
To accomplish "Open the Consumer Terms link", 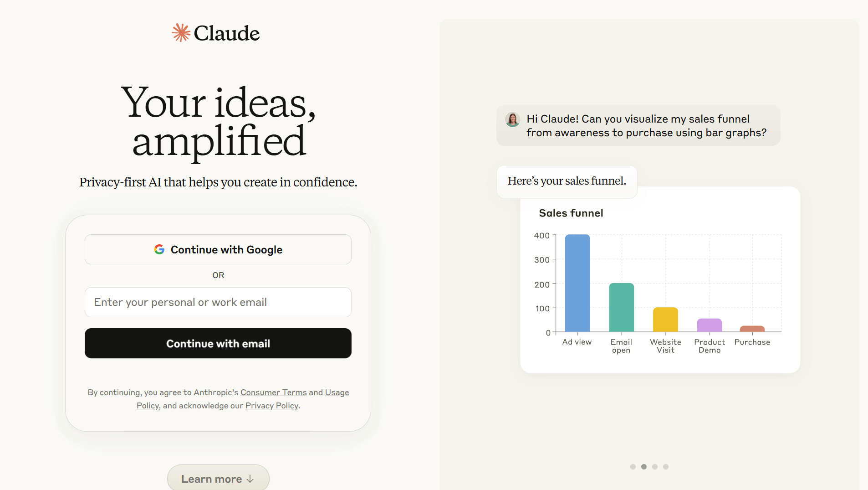I will (274, 392).
